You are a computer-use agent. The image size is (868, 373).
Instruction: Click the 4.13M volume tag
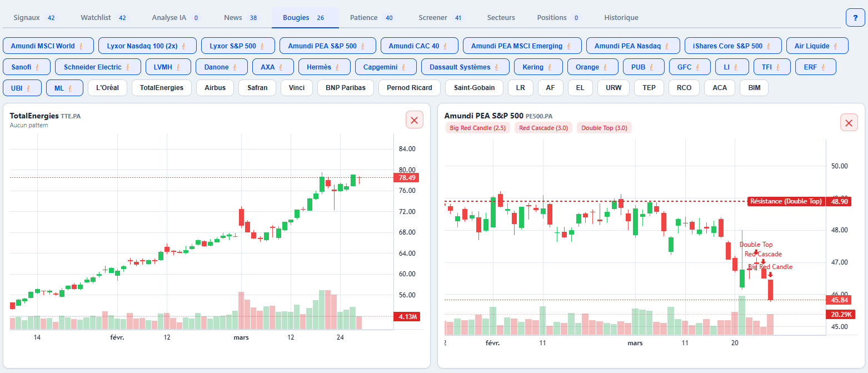[x=406, y=317]
